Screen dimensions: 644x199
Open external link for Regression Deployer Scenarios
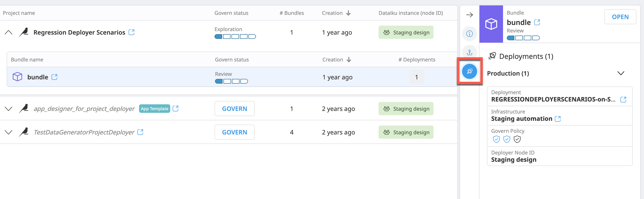tap(132, 32)
